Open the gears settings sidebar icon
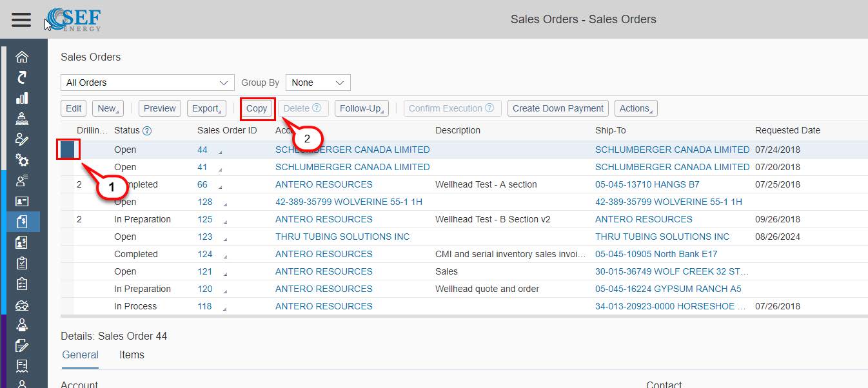Image resolution: width=868 pixels, height=388 pixels. [x=22, y=160]
